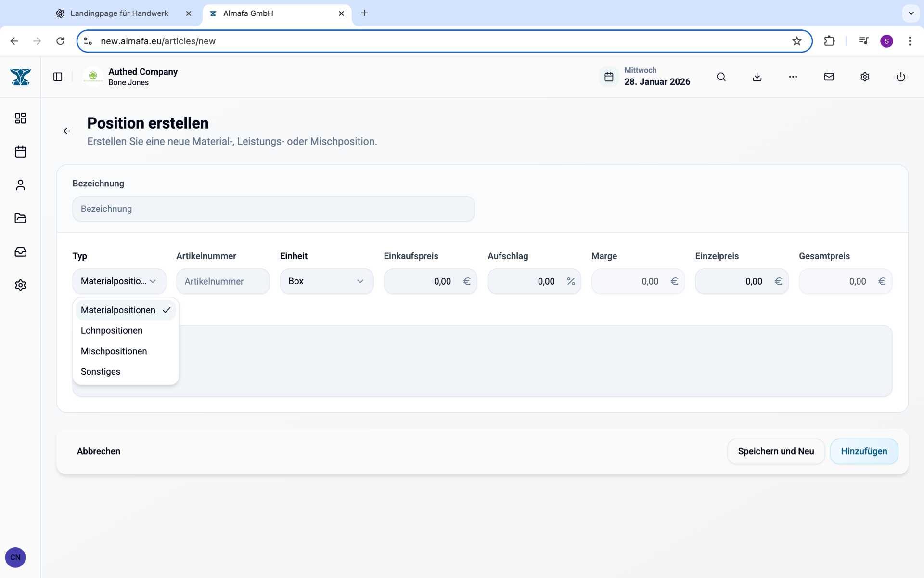Image resolution: width=924 pixels, height=578 pixels.
Task: Open the header calendar date icon
Action: pos(609,77)
